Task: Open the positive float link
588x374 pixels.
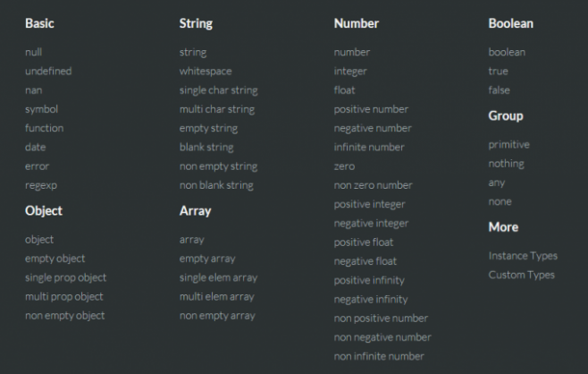Action: coord(364,242)
